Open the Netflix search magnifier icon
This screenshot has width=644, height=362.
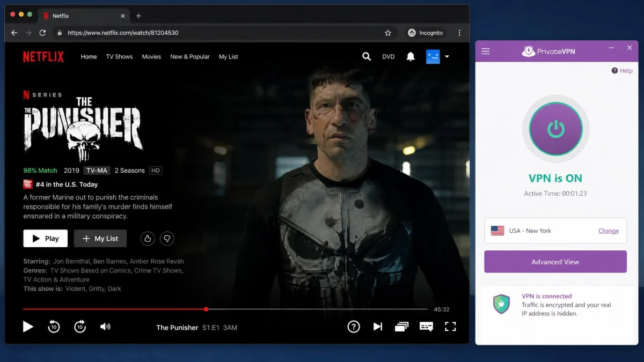[367, 56]
